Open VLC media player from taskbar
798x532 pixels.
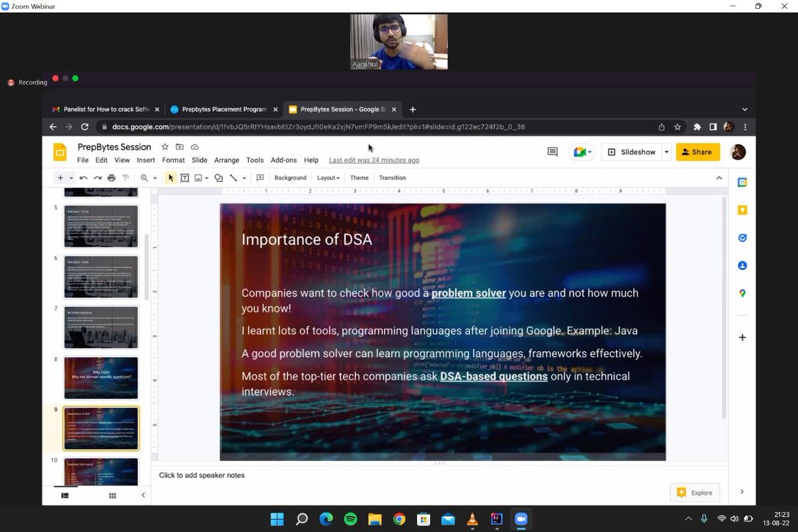[x=472, y=519]
